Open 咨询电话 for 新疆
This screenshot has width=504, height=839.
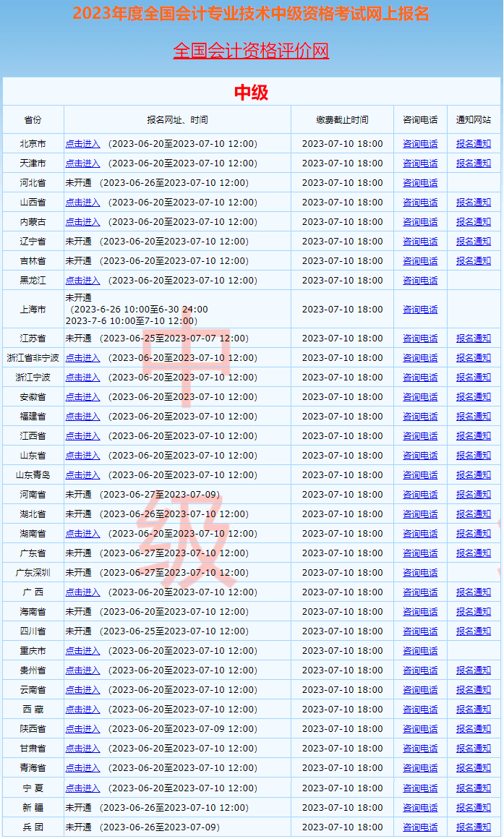click(420, 808)
